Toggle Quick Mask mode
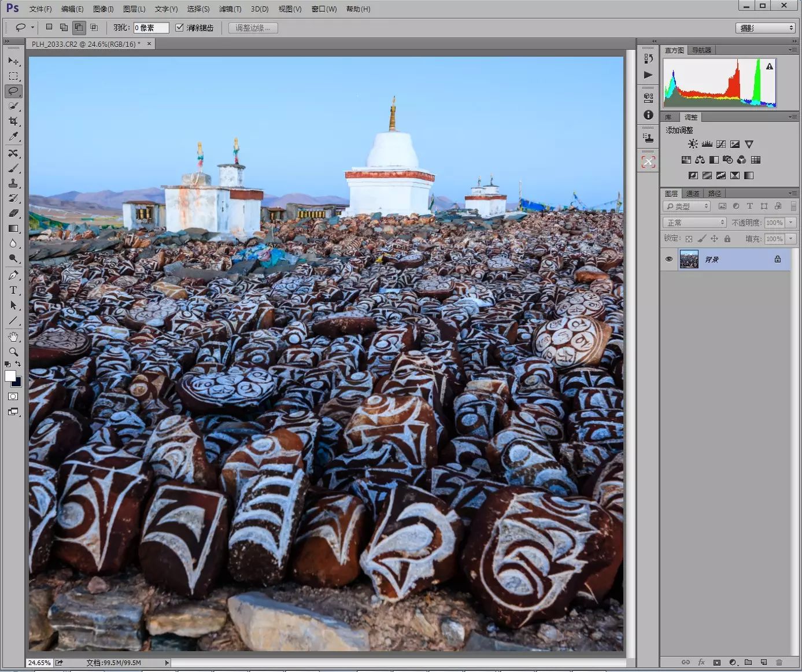 (13, 397)
